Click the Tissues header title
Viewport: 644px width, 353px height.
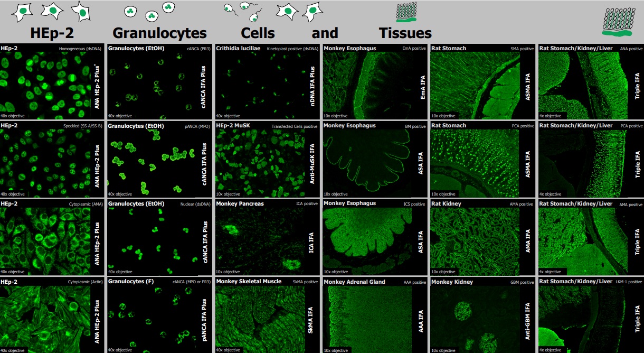(x=405, y=33)
